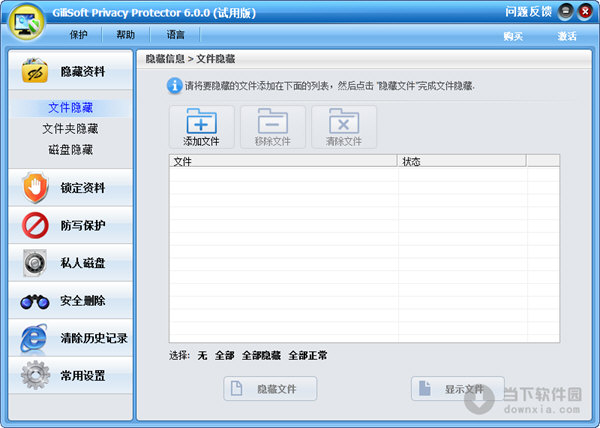Open the 锁定资料 shield section

pyautogui.click(x=70, y=188)
